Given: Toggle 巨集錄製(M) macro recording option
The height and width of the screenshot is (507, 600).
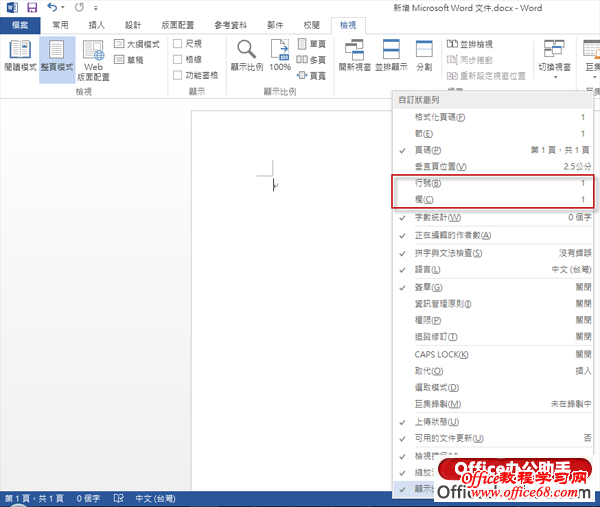Looking at the screenshot, I should pyautogui.click(x=493, y=404).
